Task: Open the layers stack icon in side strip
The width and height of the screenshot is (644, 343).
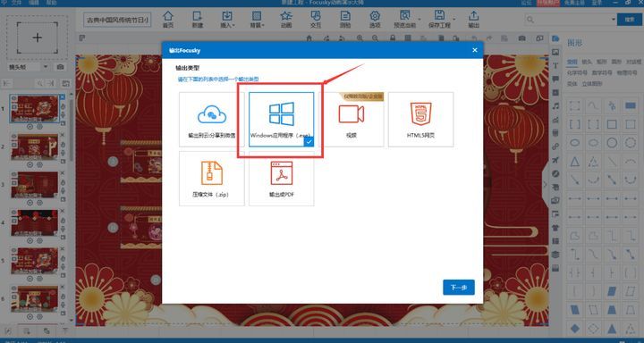Action: (555, 255)
